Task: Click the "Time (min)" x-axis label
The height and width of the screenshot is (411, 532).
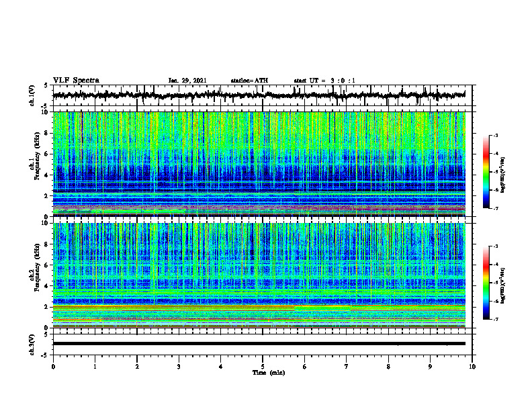Action: coord(269,373)
